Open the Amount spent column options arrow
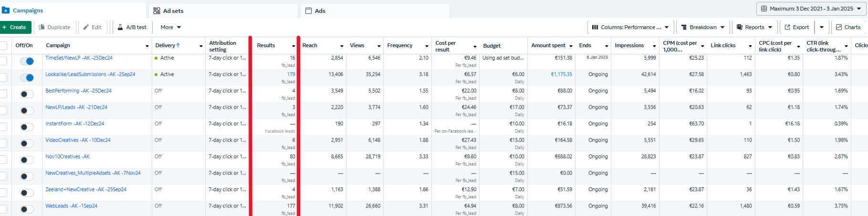 click(571, 46)
